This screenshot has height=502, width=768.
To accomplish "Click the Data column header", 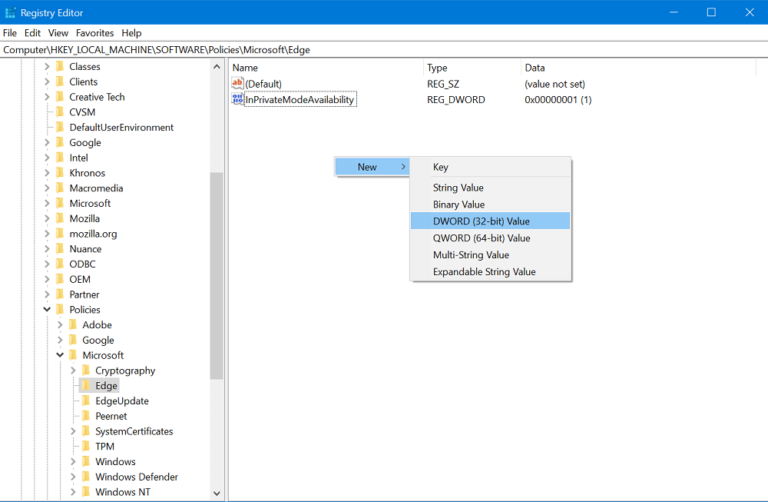I will 535,67.
